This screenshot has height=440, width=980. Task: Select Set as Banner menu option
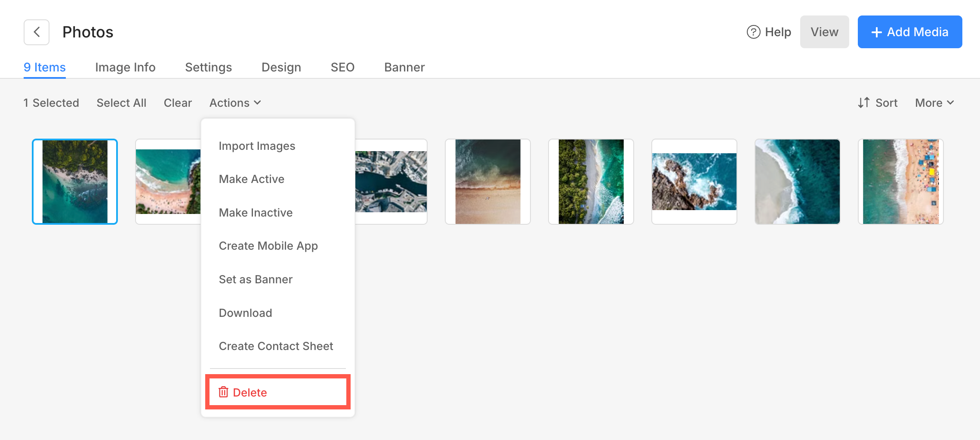point(256,279)
